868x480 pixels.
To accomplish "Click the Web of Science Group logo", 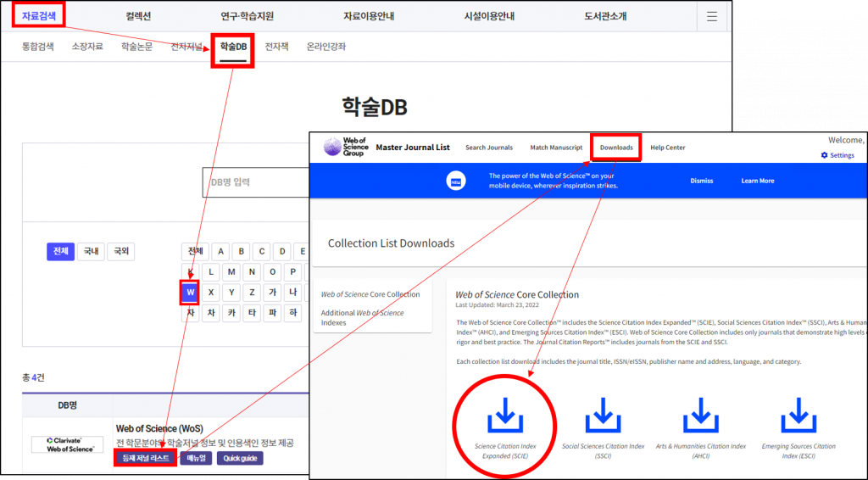I will [x=345, y=147].
